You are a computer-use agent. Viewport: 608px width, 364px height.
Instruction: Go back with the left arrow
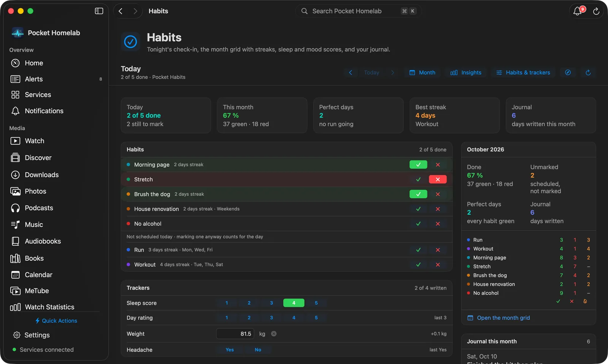click(120, 11)
